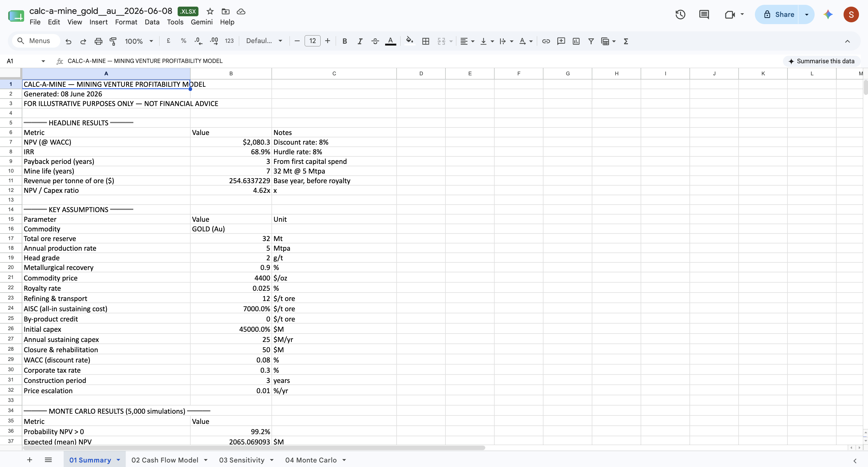Add a new sheet with plus
Image resolution: width=868 pixels, height=467 pixels.
pos(30,459)
